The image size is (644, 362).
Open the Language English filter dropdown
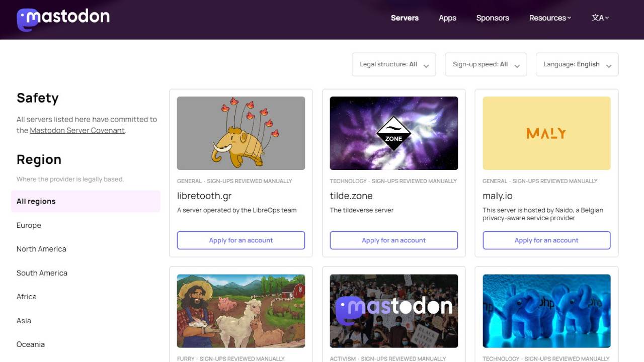pyautogui.click(x=577, y=64)
